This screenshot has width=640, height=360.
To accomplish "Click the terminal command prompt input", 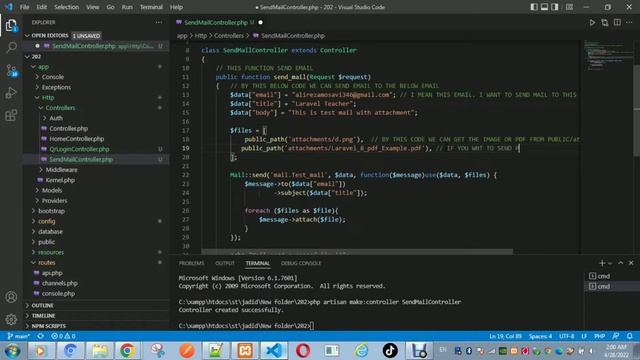I will [x=312, y=326].
